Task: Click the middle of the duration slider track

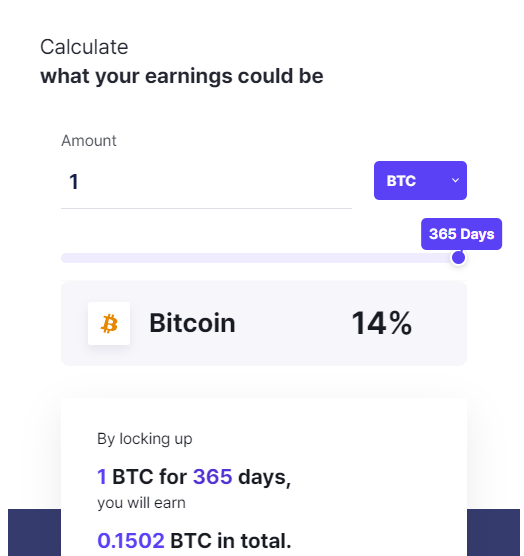Action: point(260,258)
